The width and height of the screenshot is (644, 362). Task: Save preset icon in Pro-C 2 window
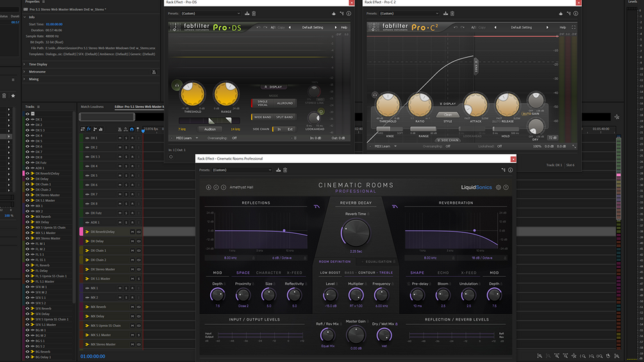[x=445, y=13]
